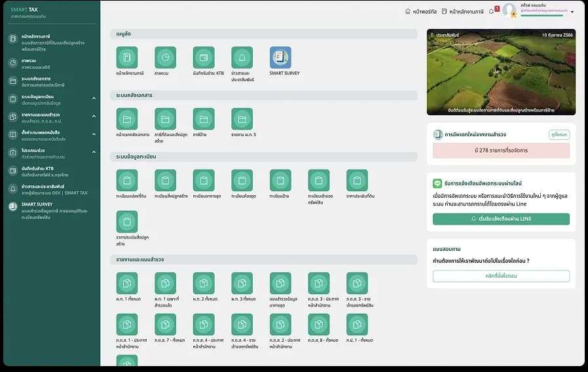The image size is (588, 372).
Task: Open the SMART SURVEY shortcut tile
Action: click(280, 58)
